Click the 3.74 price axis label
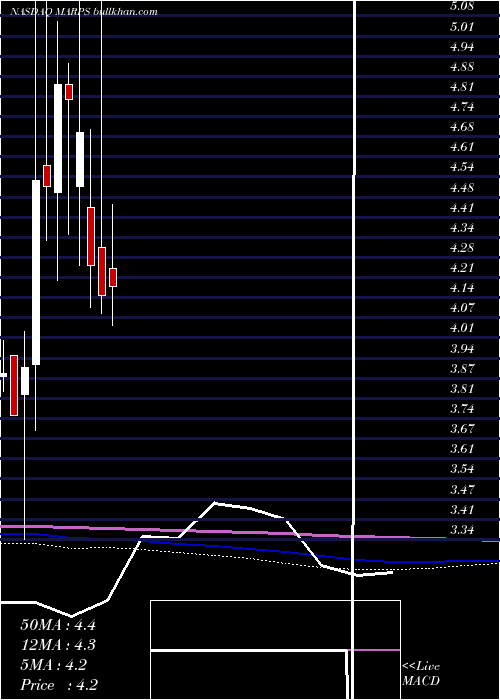 462,408
